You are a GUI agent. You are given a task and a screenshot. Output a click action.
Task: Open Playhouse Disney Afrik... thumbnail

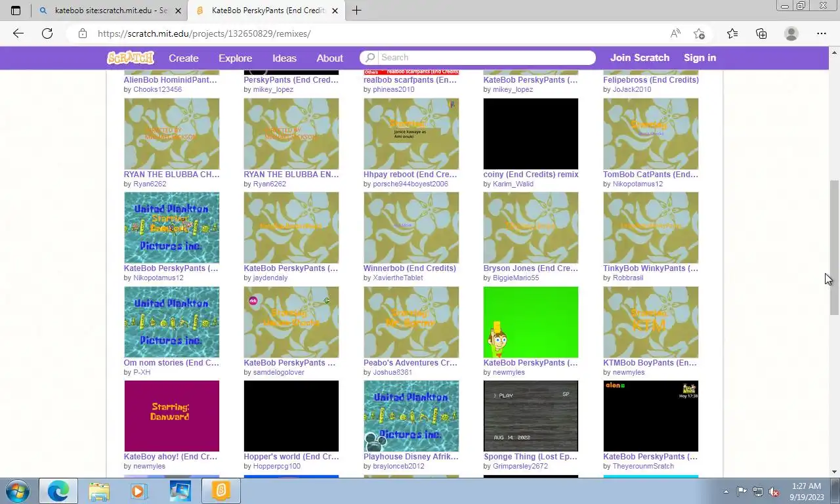(411, 416)
